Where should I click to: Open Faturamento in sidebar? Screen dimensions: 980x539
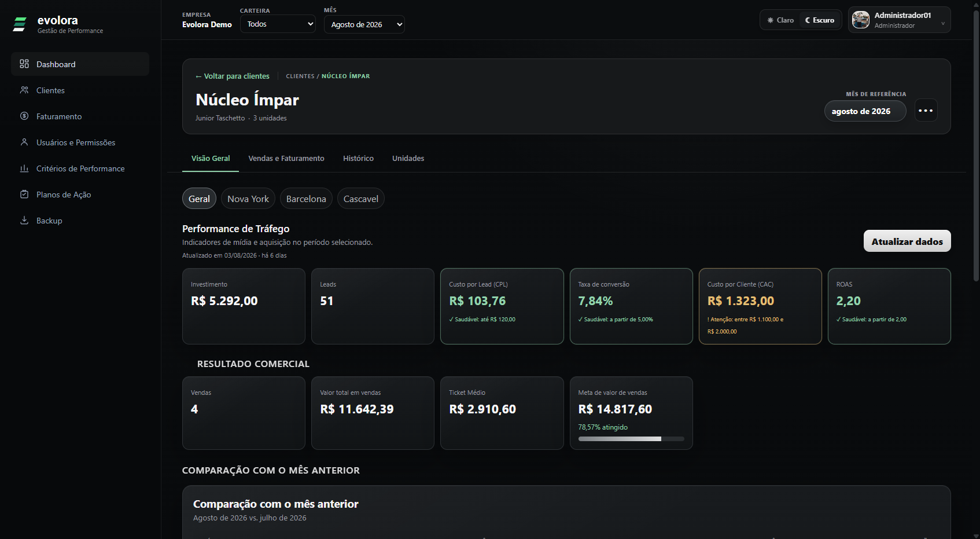pos(80,116)
